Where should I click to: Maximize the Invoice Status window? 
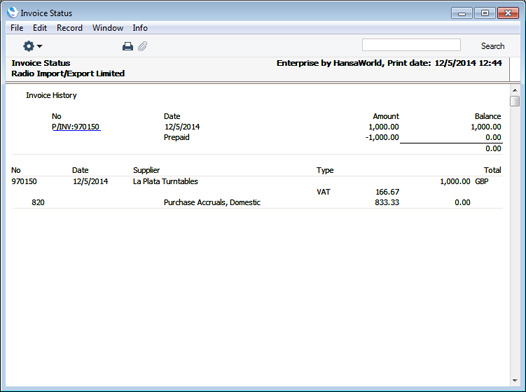485,13
